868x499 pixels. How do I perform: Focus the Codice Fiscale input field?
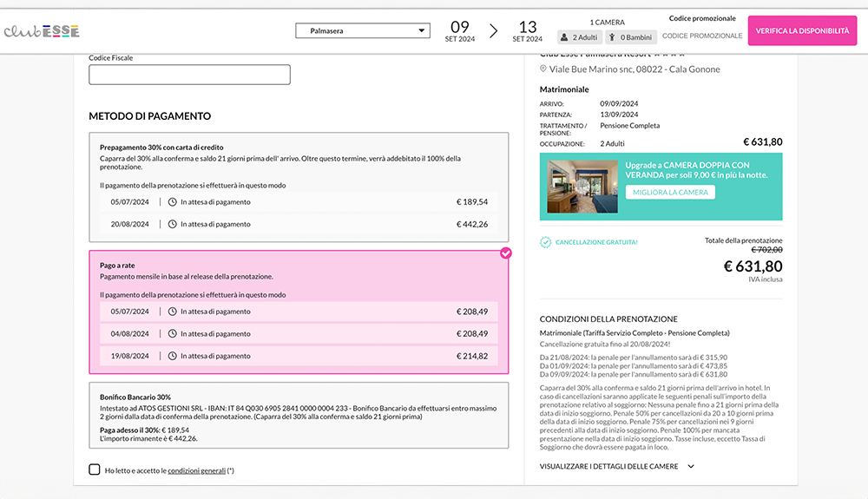tap(189, 75)
